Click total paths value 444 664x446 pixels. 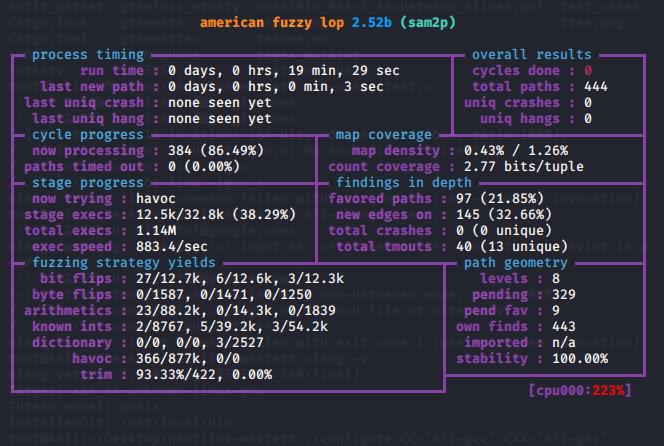tap(596, 87)
